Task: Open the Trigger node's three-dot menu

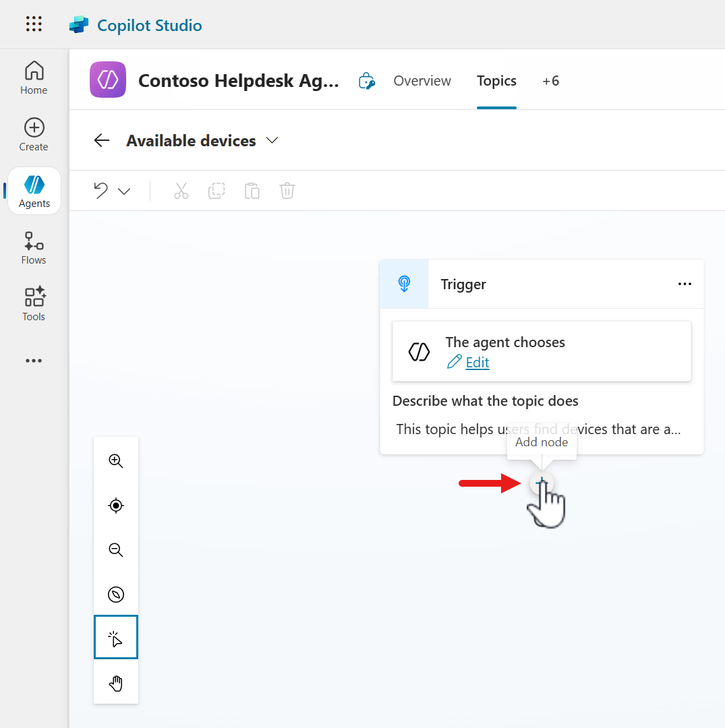Action: coord(685,284)
